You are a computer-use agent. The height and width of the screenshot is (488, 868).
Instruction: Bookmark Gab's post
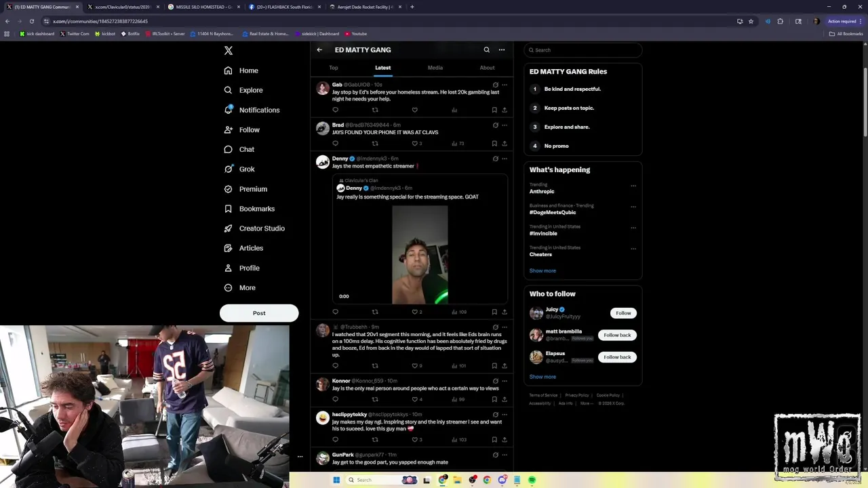coord(494,110)
